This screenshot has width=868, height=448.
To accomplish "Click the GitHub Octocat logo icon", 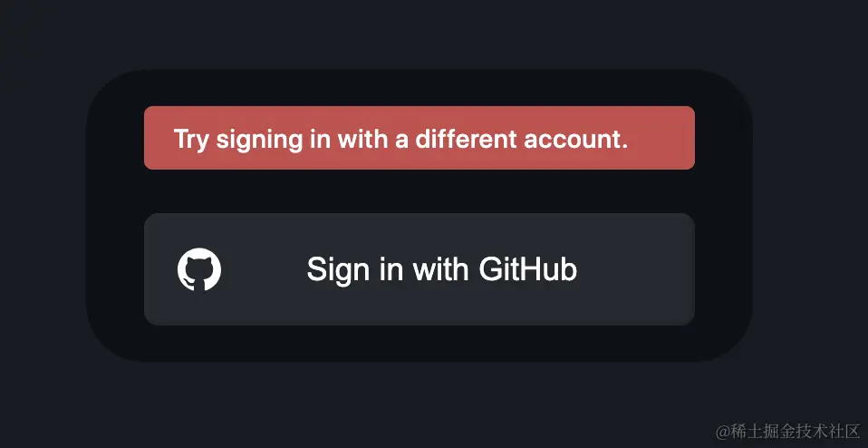I will (x=199, y=270).
